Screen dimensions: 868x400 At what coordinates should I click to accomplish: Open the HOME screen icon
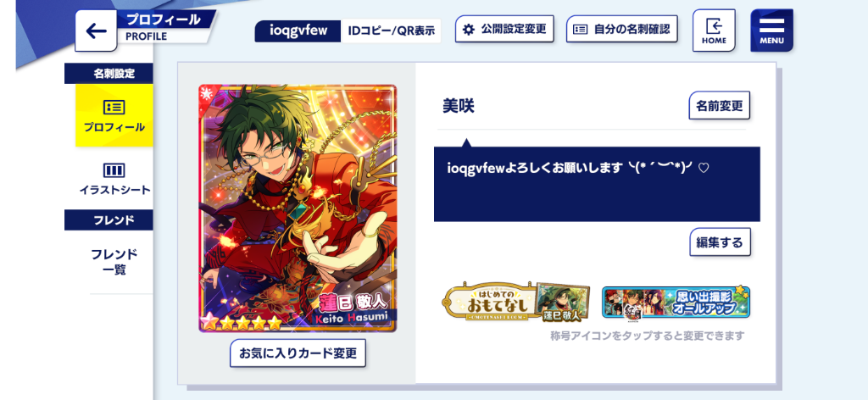[714, 31]
